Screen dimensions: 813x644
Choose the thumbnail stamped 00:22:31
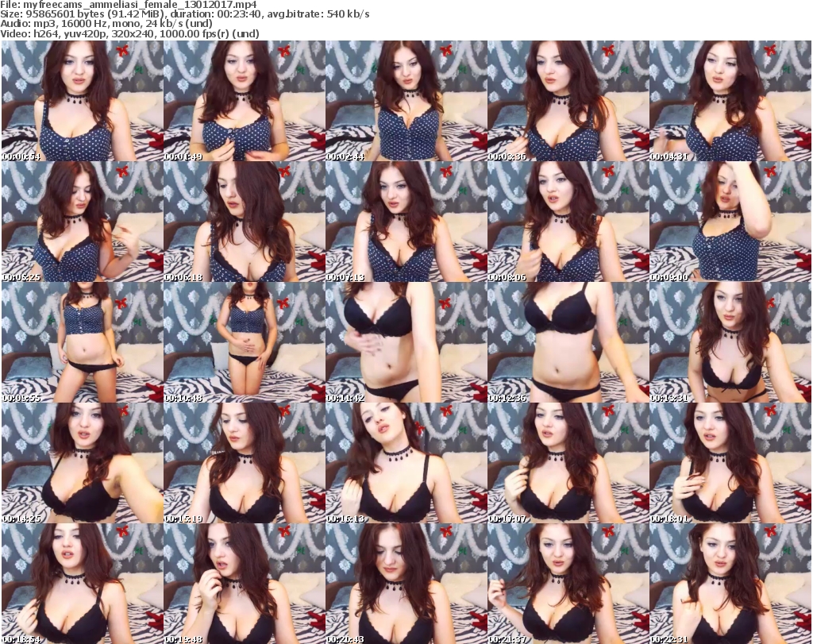coord(730,584)
